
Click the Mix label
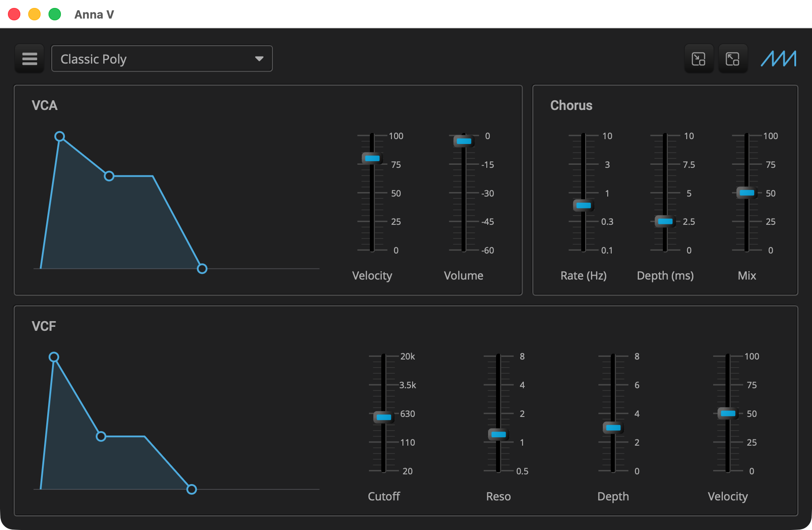click(747, 276)
